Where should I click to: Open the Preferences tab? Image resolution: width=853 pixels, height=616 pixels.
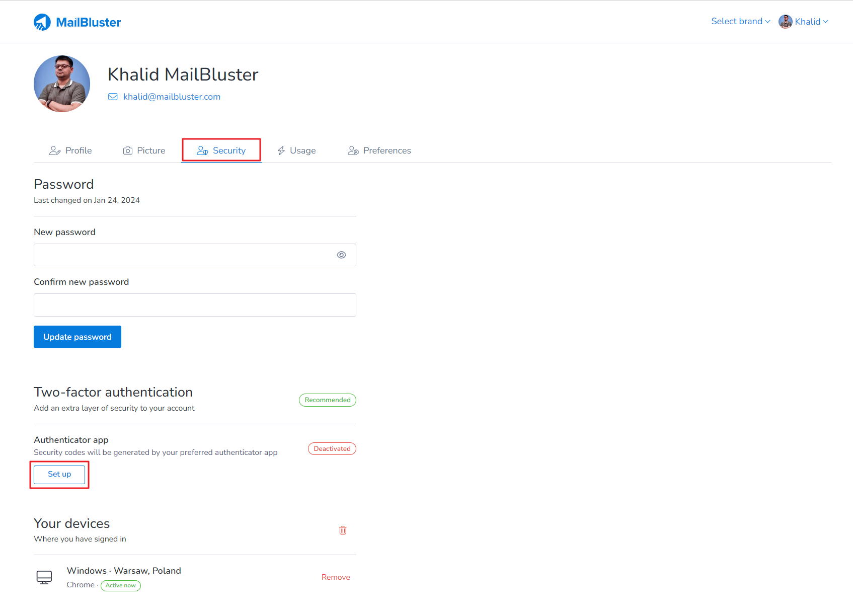[387, 150]
